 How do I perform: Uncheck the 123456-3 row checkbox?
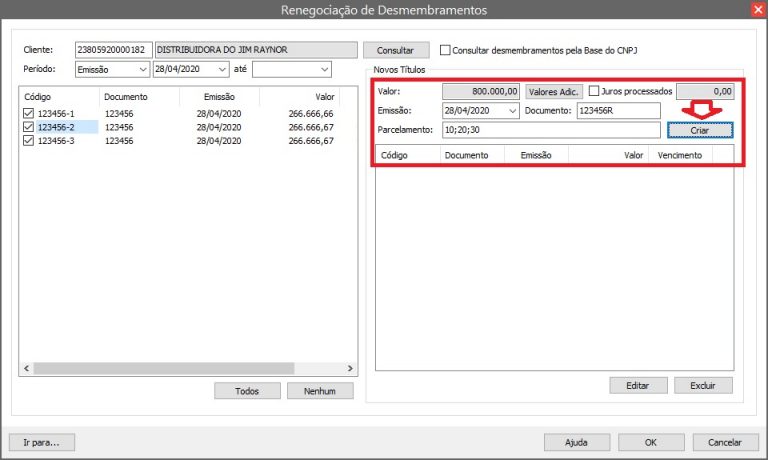[28, 141]
